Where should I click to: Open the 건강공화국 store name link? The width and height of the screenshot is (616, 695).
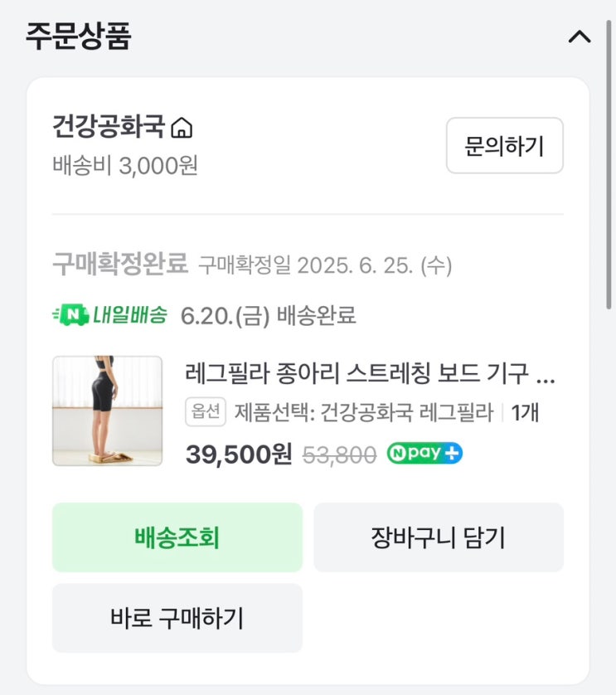point(109,129)
